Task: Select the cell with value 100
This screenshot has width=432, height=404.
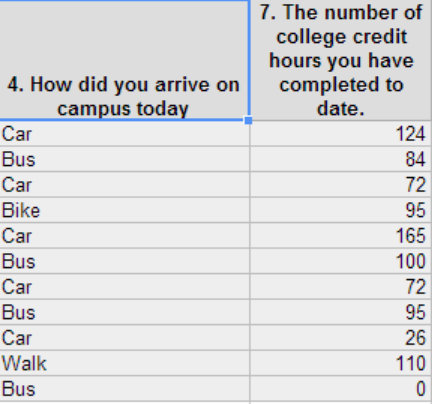Action: [341, 261]
